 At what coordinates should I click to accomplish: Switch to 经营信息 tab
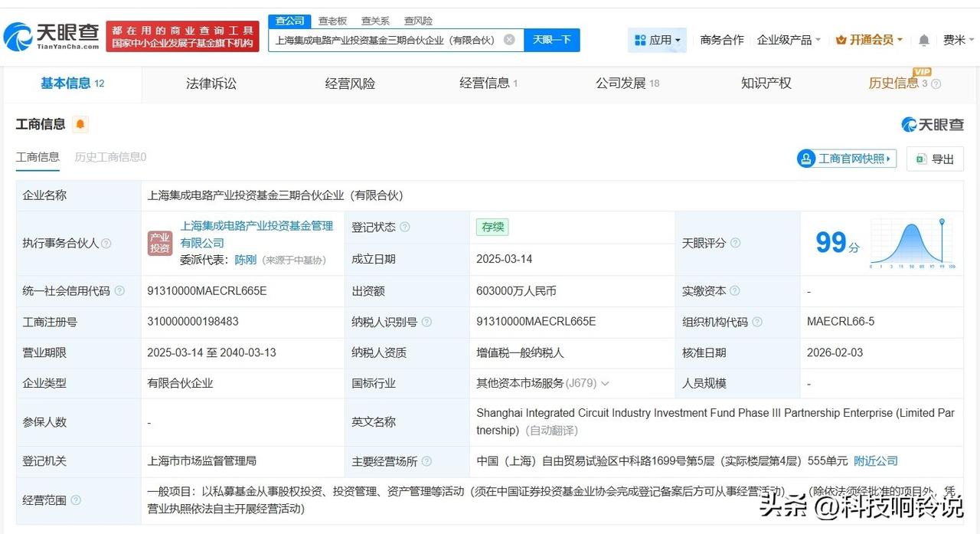(488, 84)
